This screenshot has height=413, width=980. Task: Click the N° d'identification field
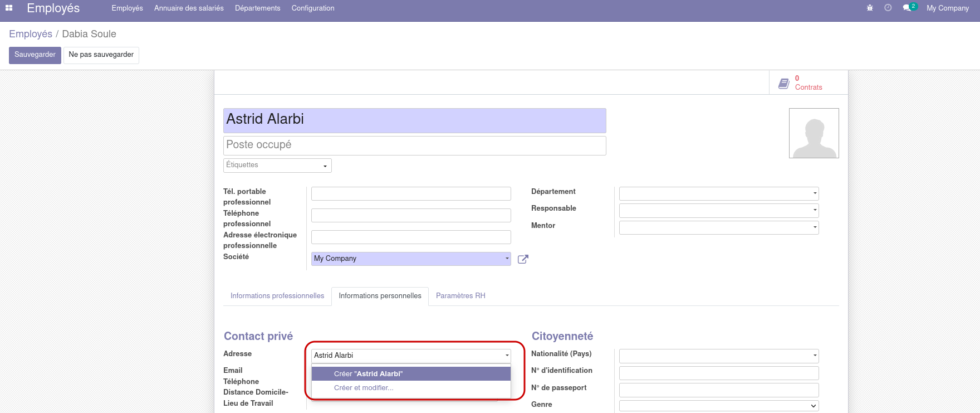pyautogui.click(x=719, y=373)
